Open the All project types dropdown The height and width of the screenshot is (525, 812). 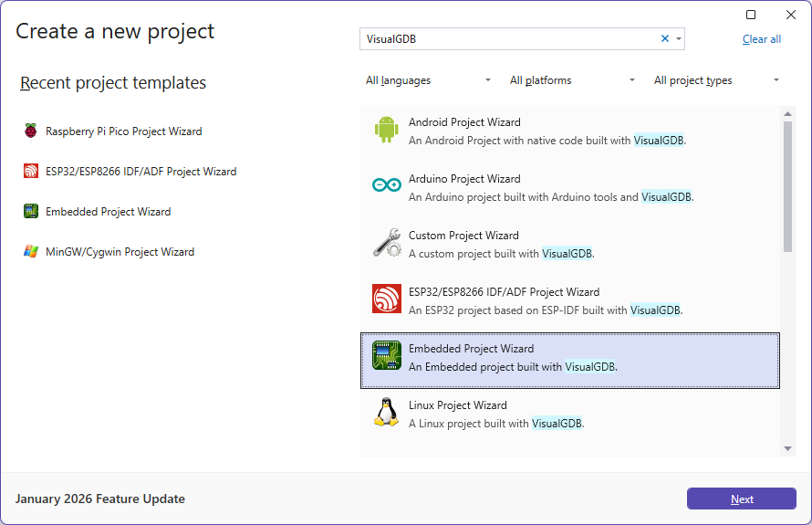(717, 80)
